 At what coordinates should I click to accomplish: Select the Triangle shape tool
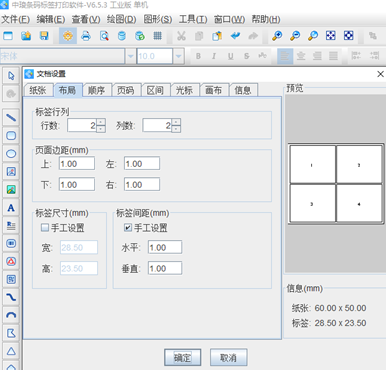click(11, 351)
